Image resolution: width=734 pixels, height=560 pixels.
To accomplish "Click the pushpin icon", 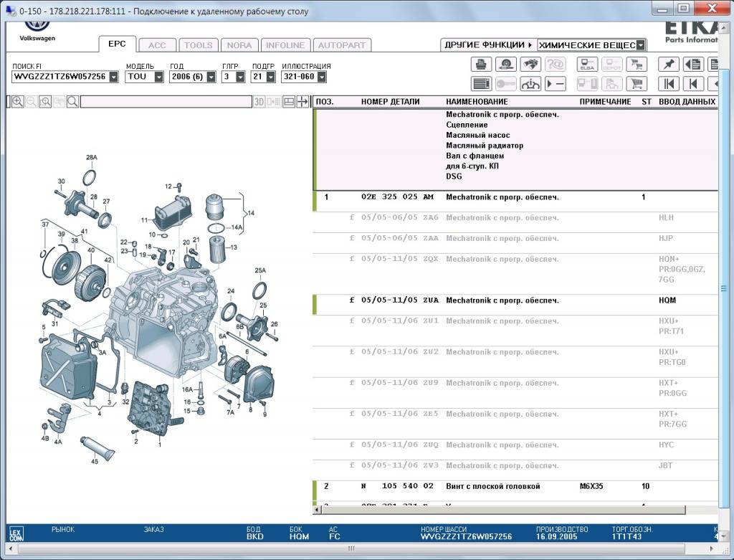I will (669, 64).
